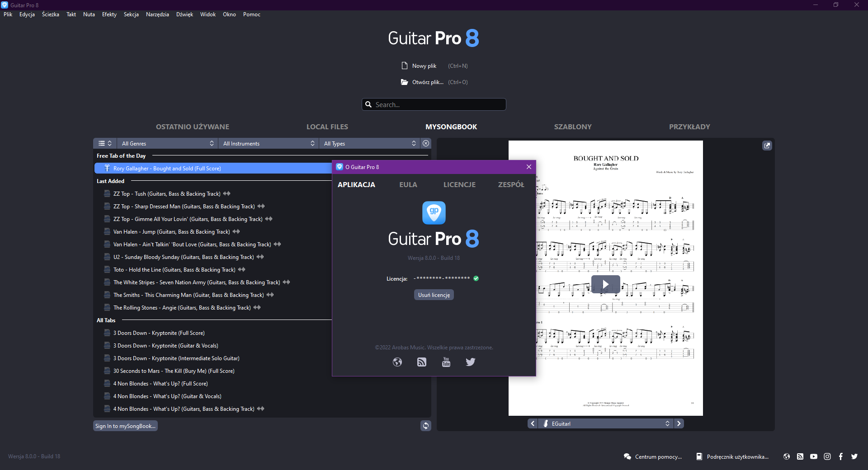Open ZESPÓŁ tab in About dialog
This screenshot has height=470, width=868.
pos(511,184)
